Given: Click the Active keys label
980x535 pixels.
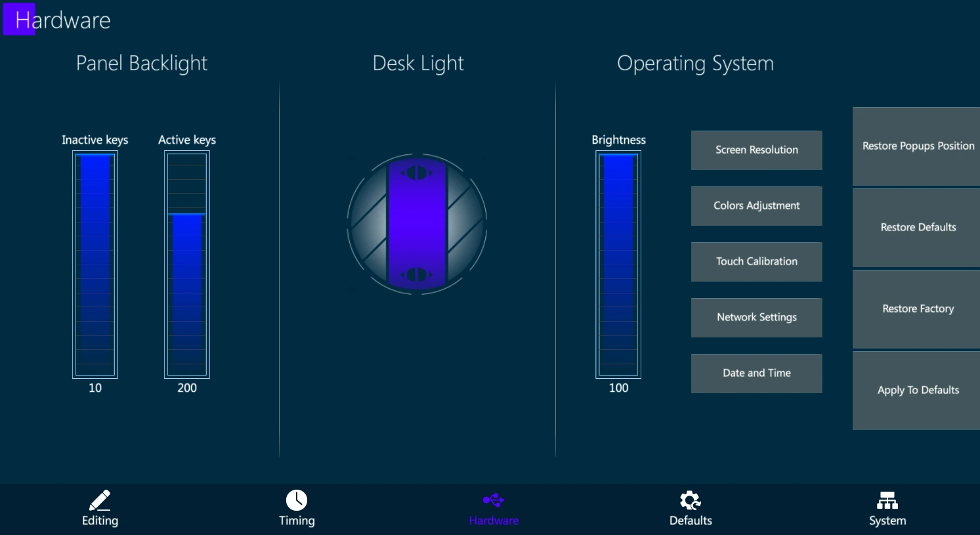Looking at the screenshot, I should coord(187,140).
